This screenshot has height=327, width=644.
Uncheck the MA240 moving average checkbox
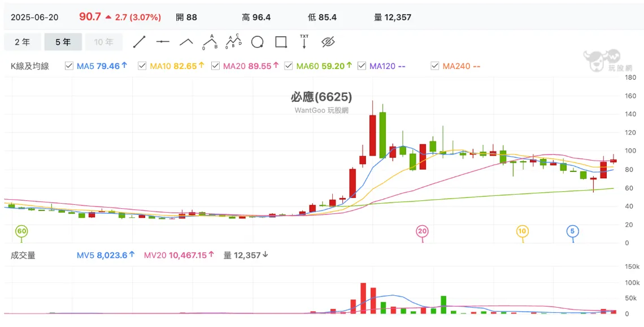tap(434, 66)
